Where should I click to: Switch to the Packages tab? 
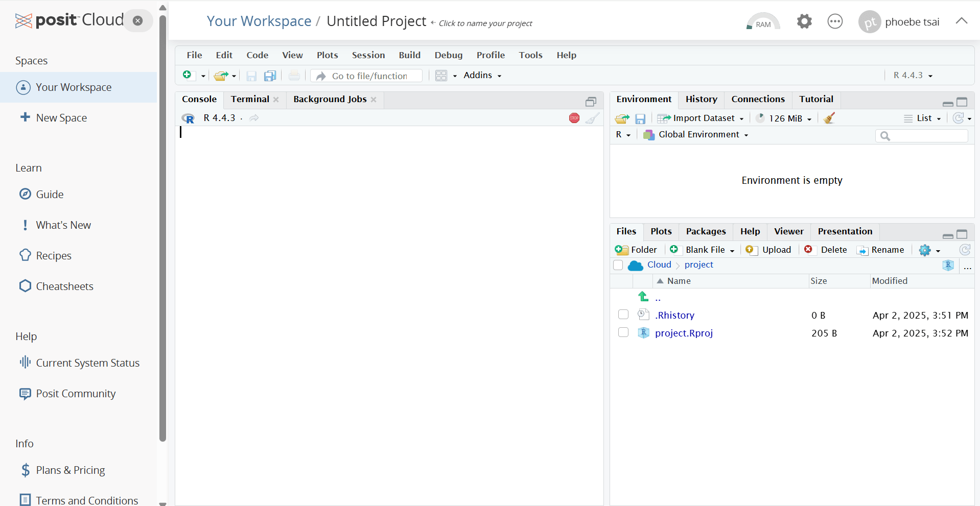[706, 231]
